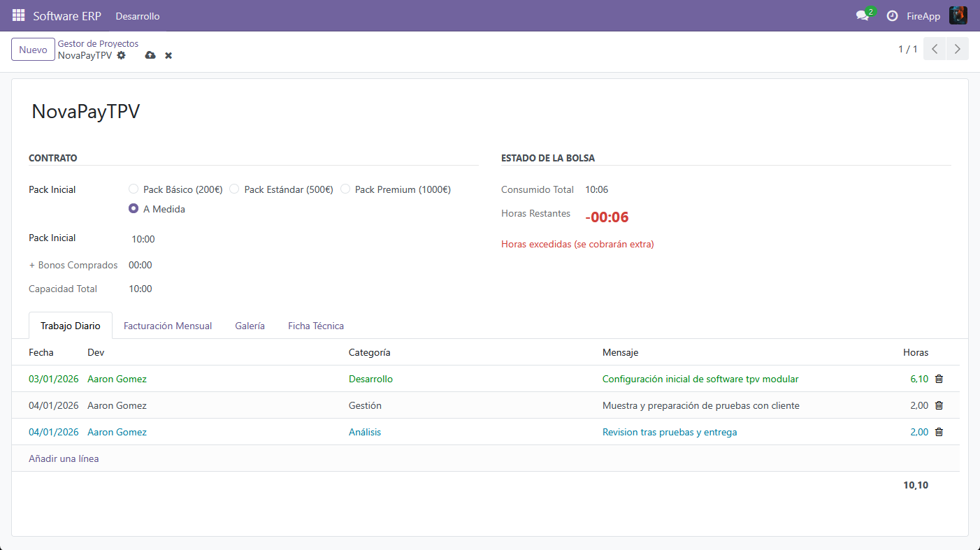
Task: Open the user avatar menu
Action: tap(958, 15)
